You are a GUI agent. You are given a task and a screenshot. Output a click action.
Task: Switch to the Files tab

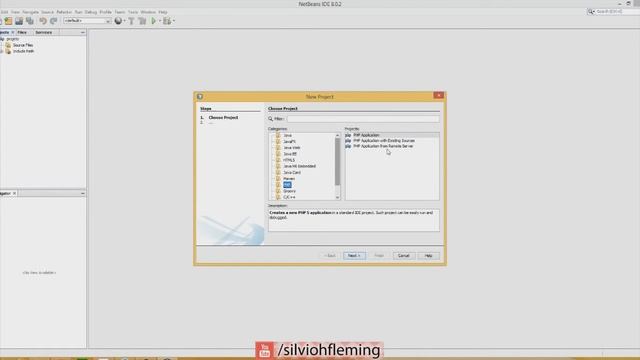pos(22,32)
